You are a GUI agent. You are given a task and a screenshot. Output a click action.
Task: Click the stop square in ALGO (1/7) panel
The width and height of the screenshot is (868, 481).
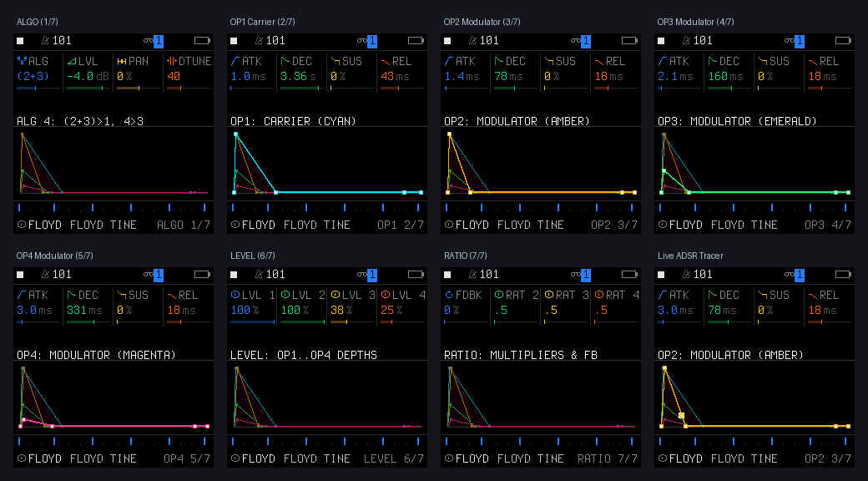(21, 40)
